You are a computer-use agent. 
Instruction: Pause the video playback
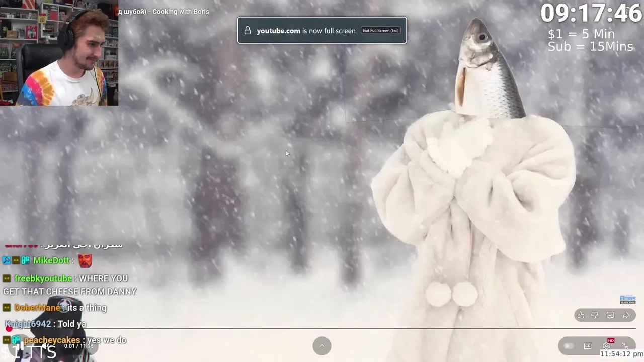(20, 346)
